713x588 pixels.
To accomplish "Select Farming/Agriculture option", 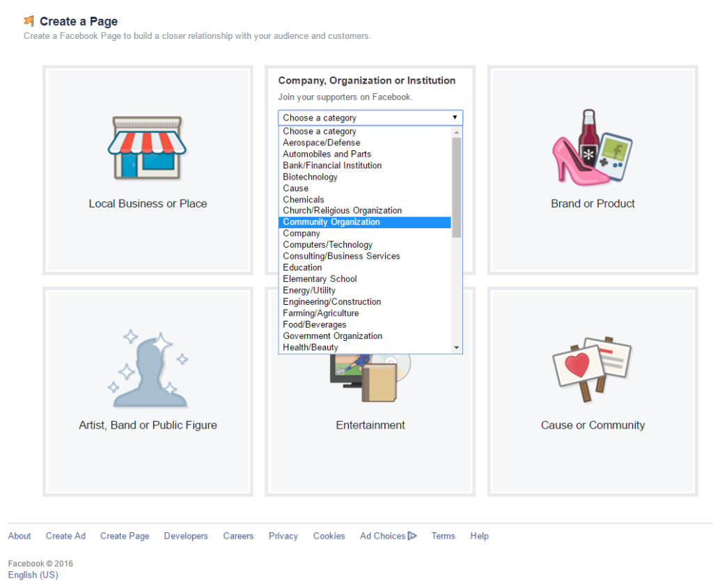I will pyautogui.click(x=365, y=313).
